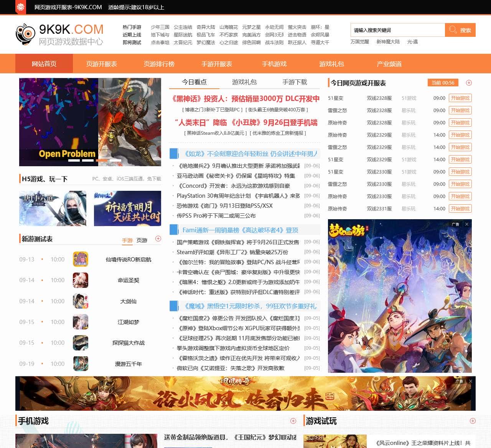The width and height of the screenshot is (491, 448).
Task: Click 仙境传说RO新启航 game icon
Action: pos(81,259)
